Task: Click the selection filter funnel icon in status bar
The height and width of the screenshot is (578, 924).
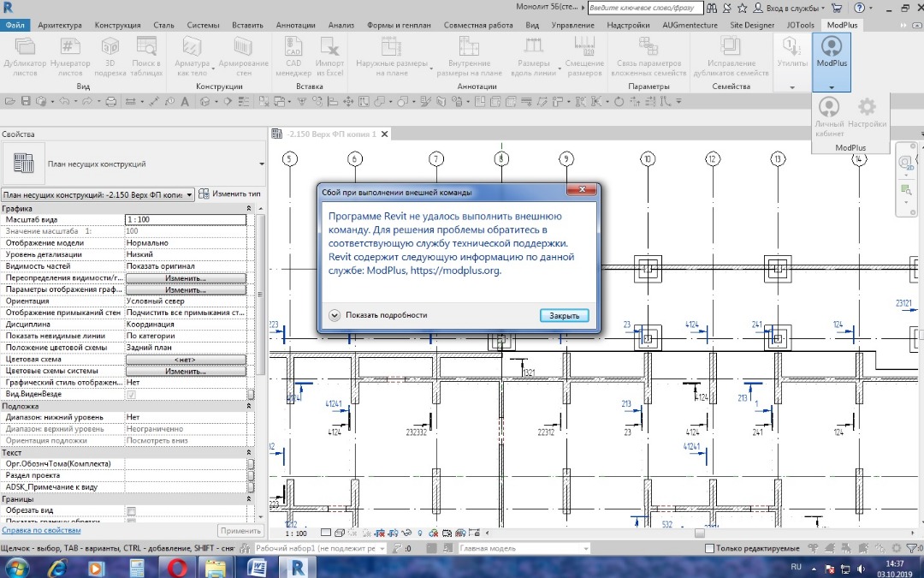Action: coord(912,549)
